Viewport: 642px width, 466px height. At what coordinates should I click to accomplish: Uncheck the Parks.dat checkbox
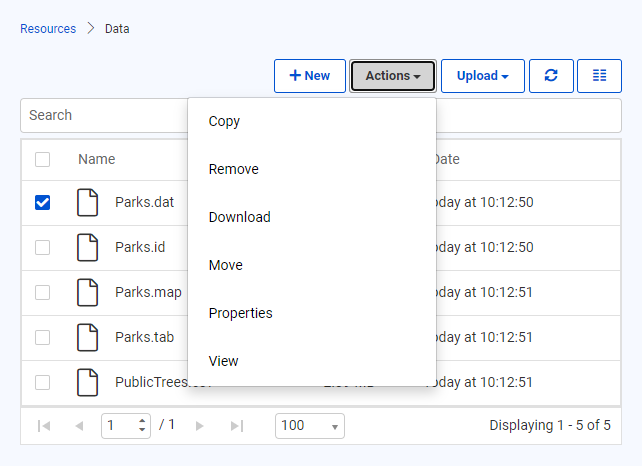[x=42, y=202]
